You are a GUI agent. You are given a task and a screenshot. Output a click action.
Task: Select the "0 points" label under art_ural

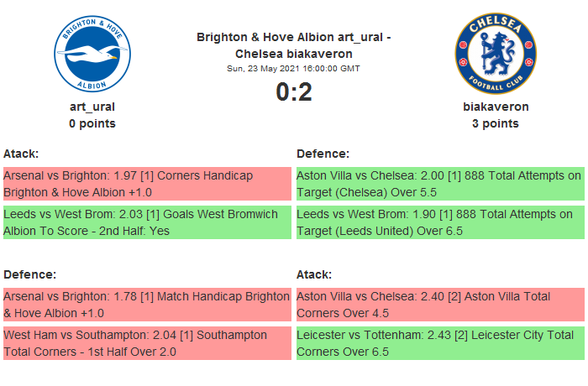pyautogui.click(x=92, y=123)
